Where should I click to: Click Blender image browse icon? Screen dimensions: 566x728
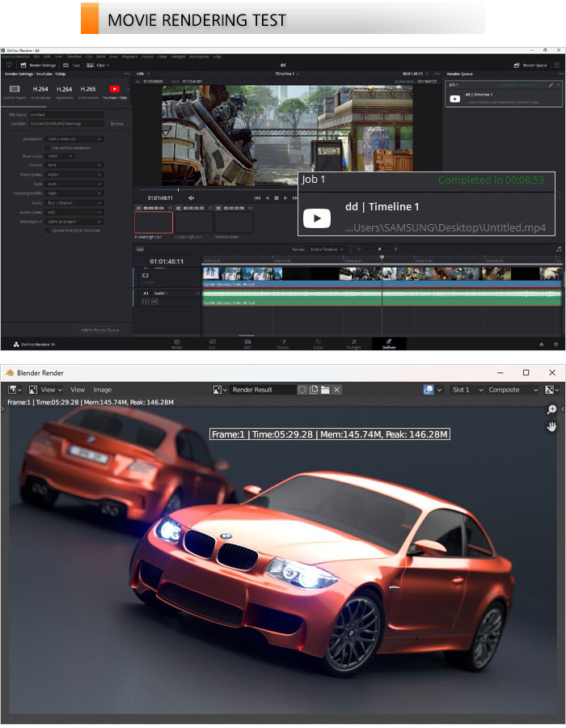pos(219,390)
